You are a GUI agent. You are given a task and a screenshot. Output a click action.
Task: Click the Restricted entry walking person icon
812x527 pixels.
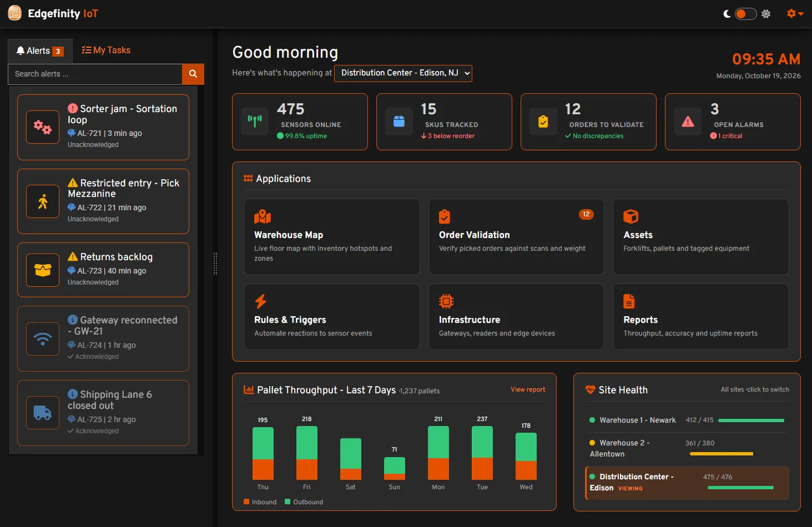pyautogui.click(x=43, y=201)
